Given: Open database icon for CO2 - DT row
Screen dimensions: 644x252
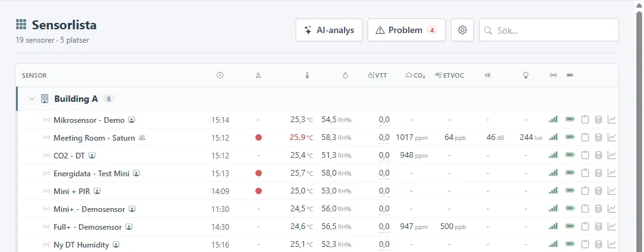Looking at the screenshot, I should tap(598, 155).
